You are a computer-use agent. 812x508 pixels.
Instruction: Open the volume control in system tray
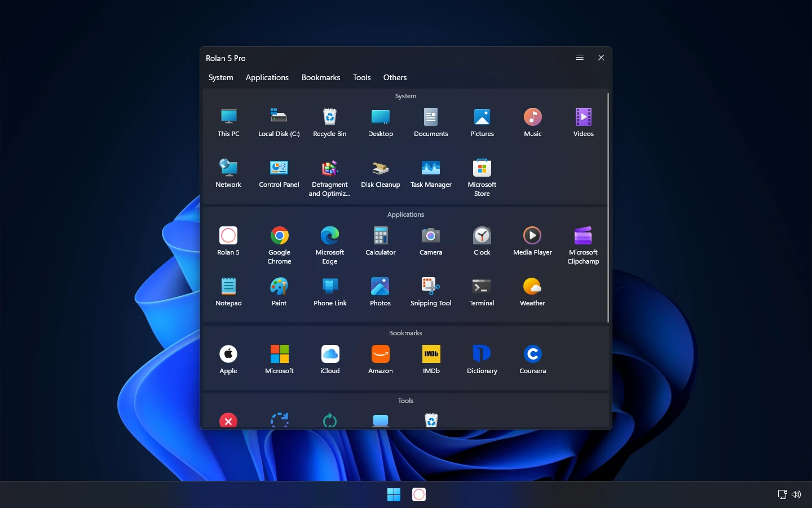796,494
